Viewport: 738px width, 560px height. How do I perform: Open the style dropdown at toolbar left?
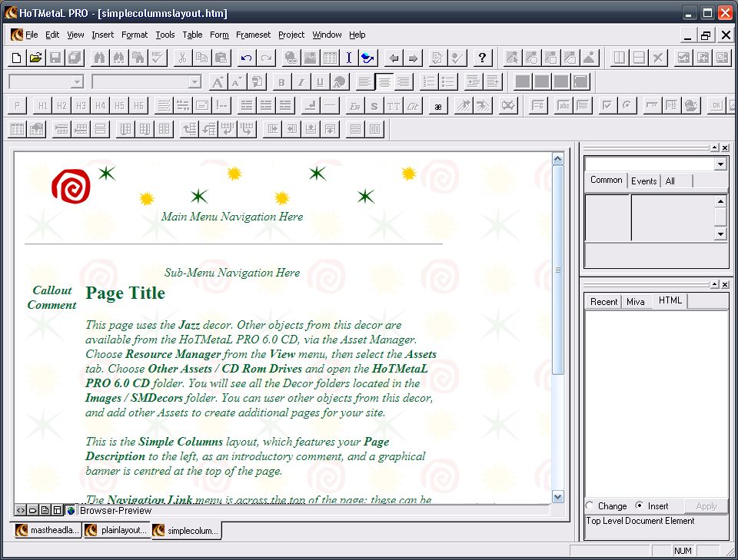[x=76, y=82]
